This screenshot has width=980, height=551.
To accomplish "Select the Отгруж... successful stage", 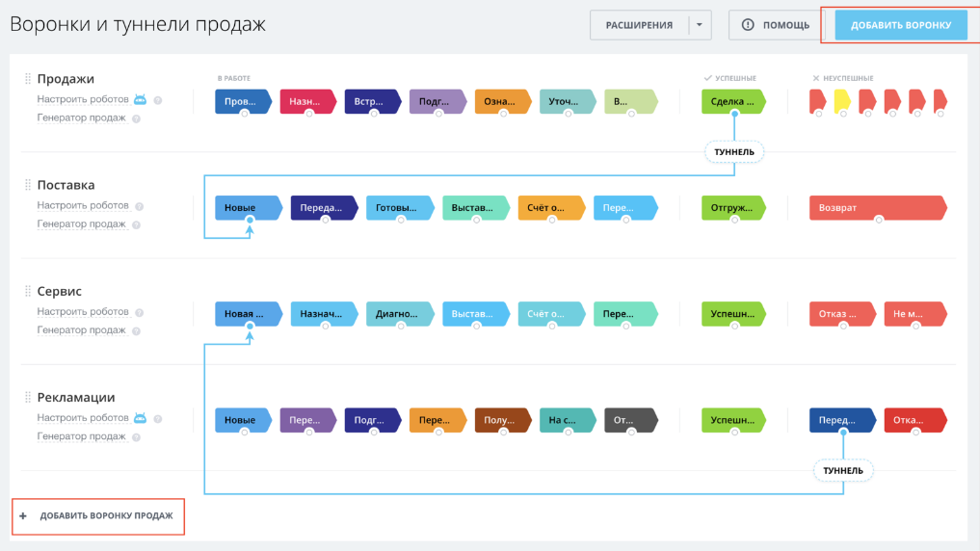I will pyautogui.click(x=733, y=207).
